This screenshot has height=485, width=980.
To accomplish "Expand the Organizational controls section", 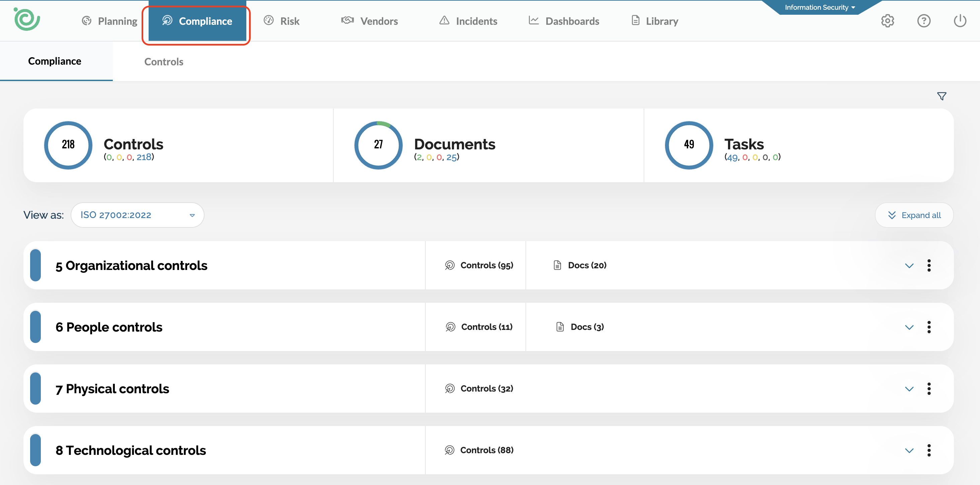I will pyautogui.click(x=909, y=266).
